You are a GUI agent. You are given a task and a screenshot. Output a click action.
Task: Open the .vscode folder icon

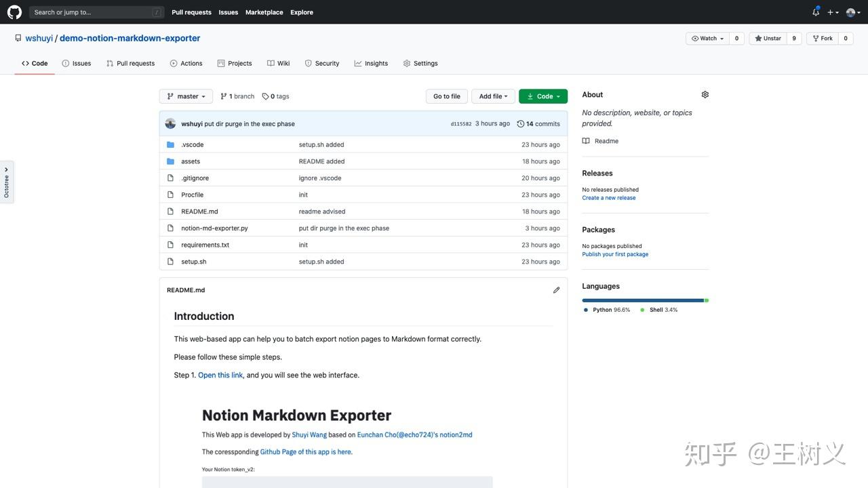[x=170, y=144]
